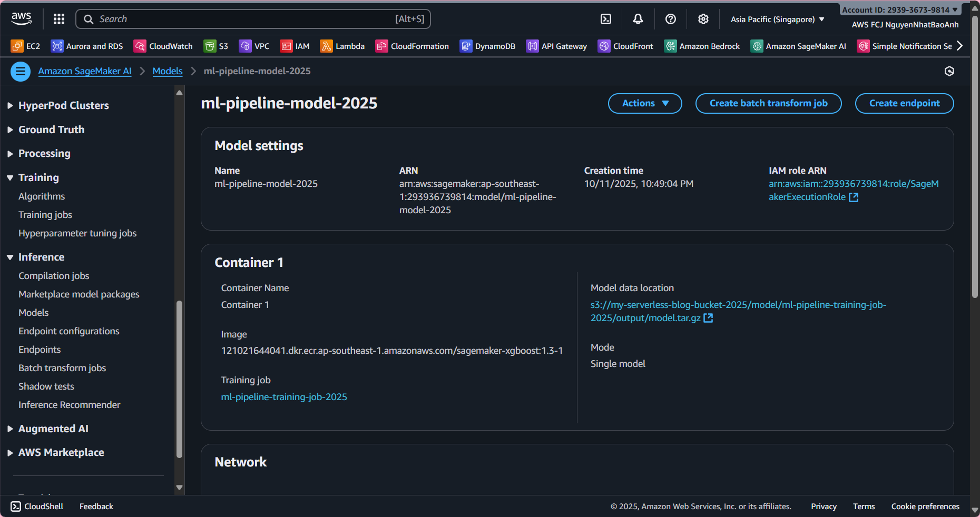Open EC2 shortcut in favorites bar

(25, 46)
